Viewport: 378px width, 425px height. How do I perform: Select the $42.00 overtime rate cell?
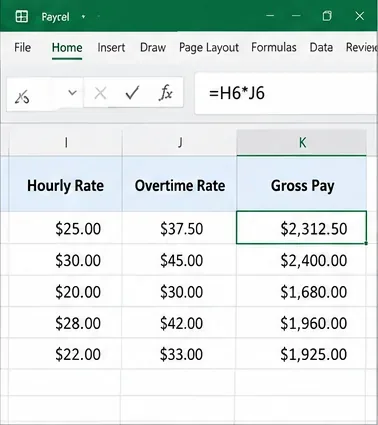180,322
